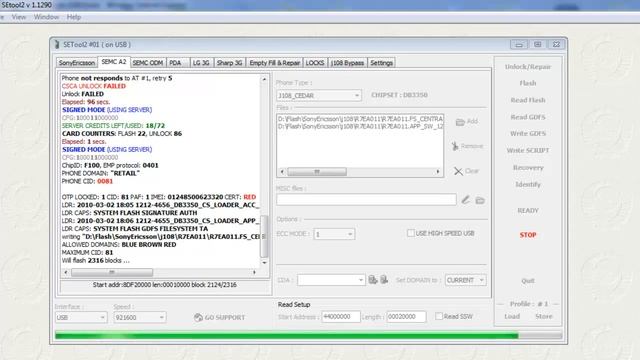This screenshot has width=640, height=360.
Task: Click the Identify button
Action: 528,184
